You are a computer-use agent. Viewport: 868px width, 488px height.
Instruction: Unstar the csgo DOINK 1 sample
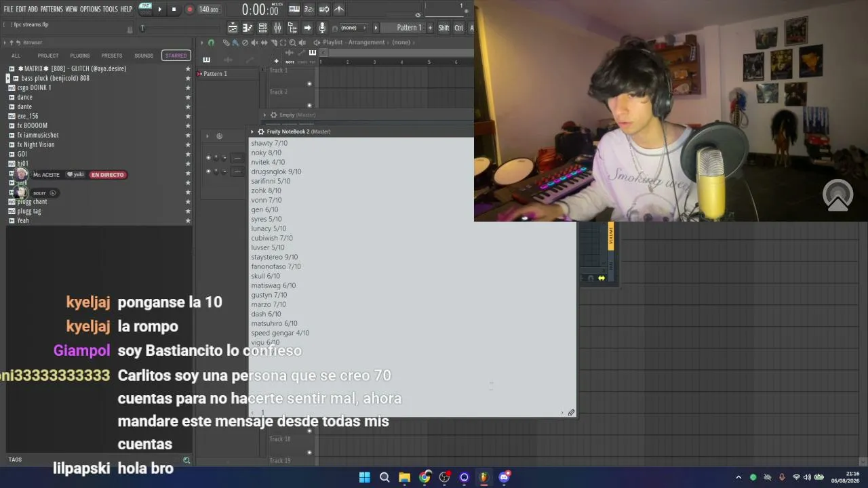point(188,87)
